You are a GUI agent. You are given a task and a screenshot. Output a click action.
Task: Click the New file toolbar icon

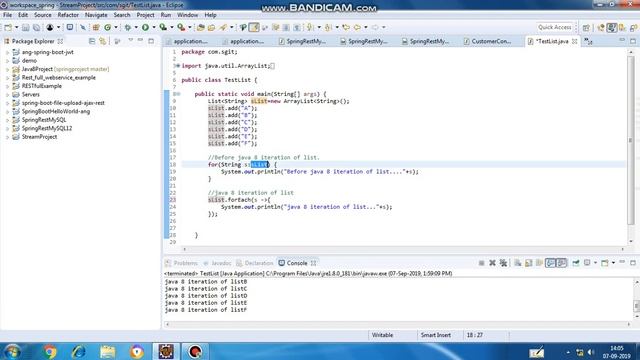[8, 27]
